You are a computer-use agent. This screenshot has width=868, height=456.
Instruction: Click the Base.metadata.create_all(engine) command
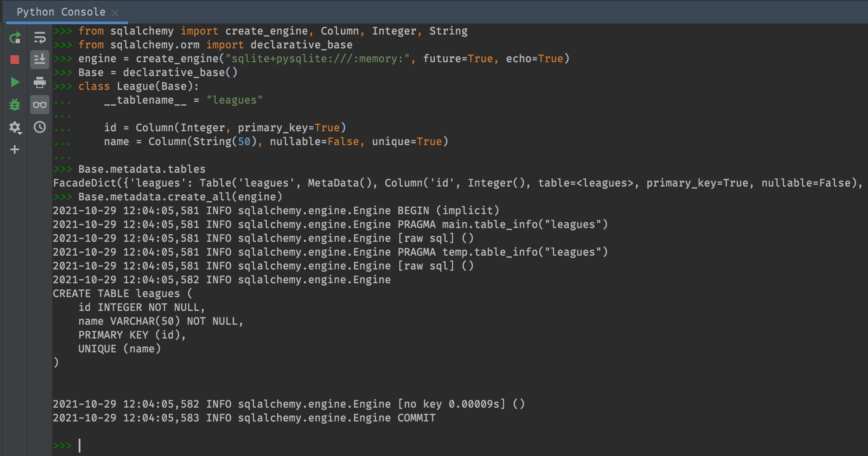180,197
